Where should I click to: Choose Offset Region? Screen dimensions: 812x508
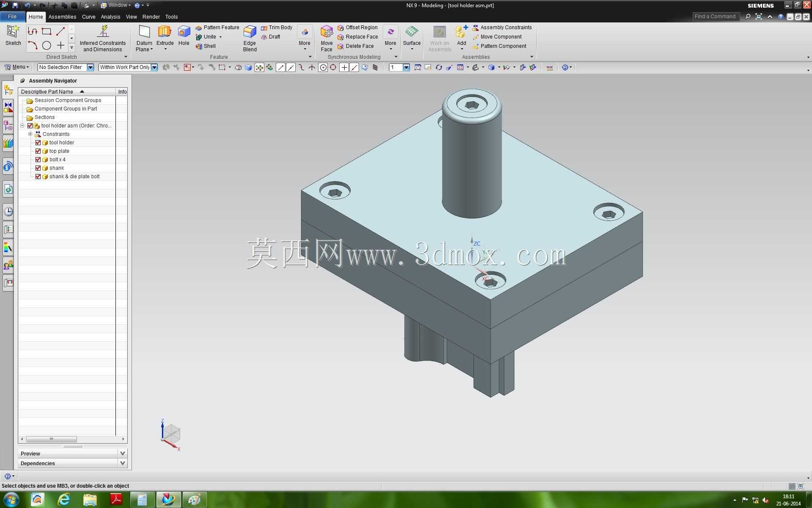click(x=357, y=28)
